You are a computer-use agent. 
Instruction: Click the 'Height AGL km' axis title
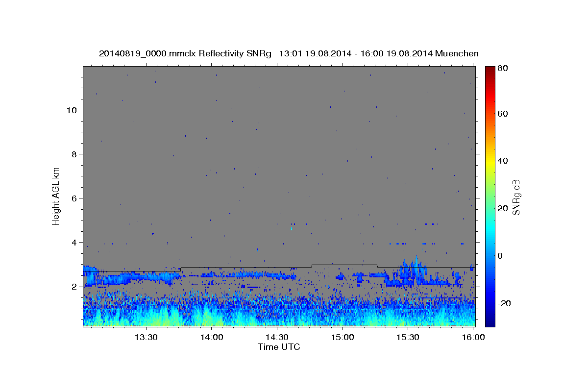tap(56, 196)
